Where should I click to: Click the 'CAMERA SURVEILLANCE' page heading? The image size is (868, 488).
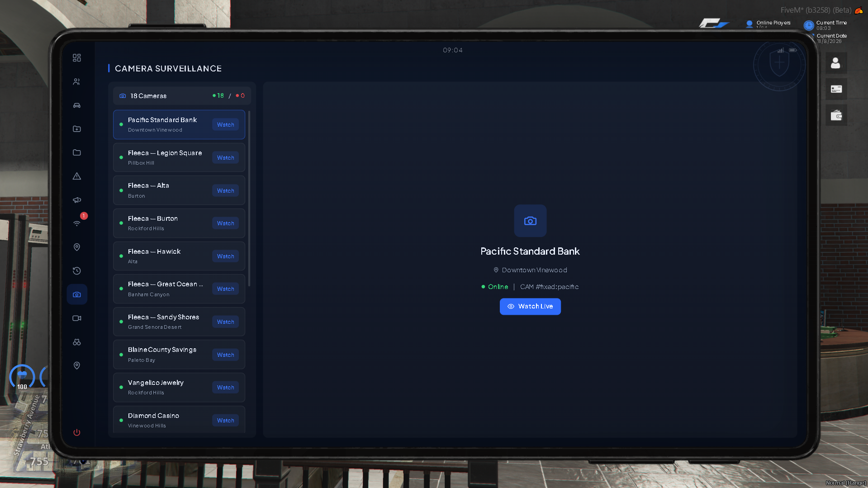[x=168, y=68]
